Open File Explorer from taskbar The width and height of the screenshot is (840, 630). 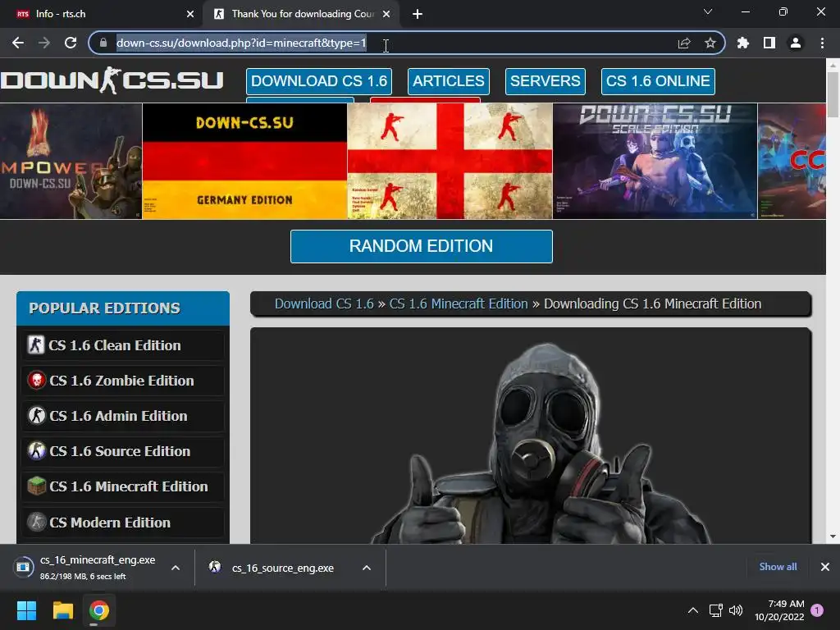pos(62,610)
